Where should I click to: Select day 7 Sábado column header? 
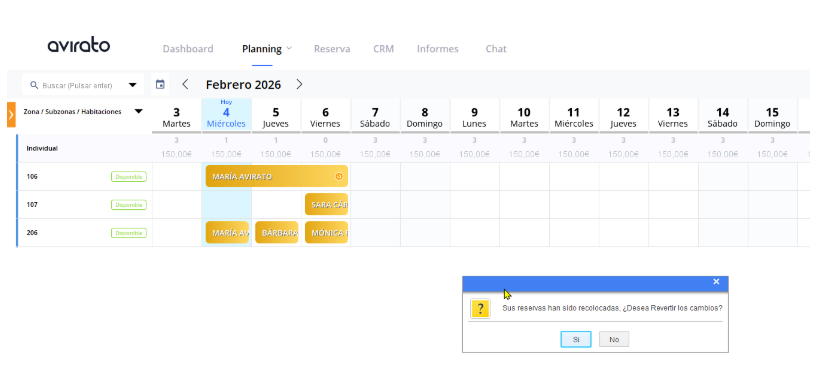[375, 117]
